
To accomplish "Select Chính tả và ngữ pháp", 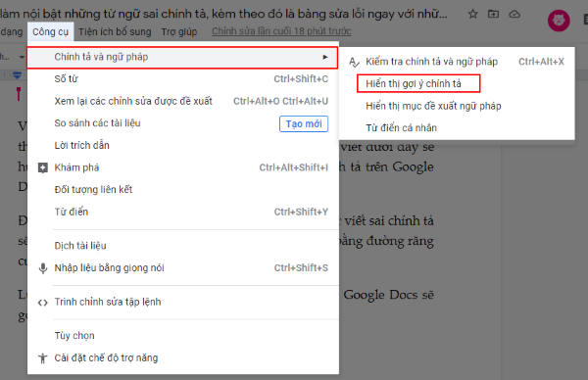I will pyautogui.click(x=182, y=58).
